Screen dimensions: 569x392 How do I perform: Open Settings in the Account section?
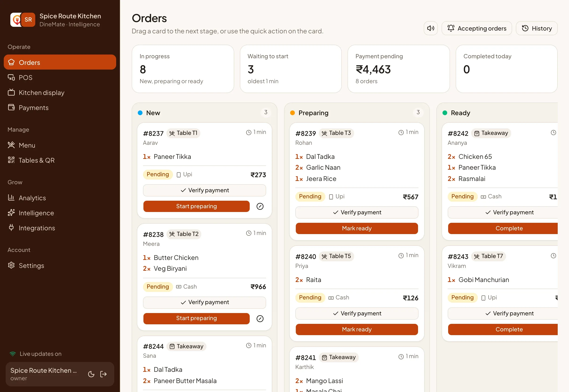[60, 266]
